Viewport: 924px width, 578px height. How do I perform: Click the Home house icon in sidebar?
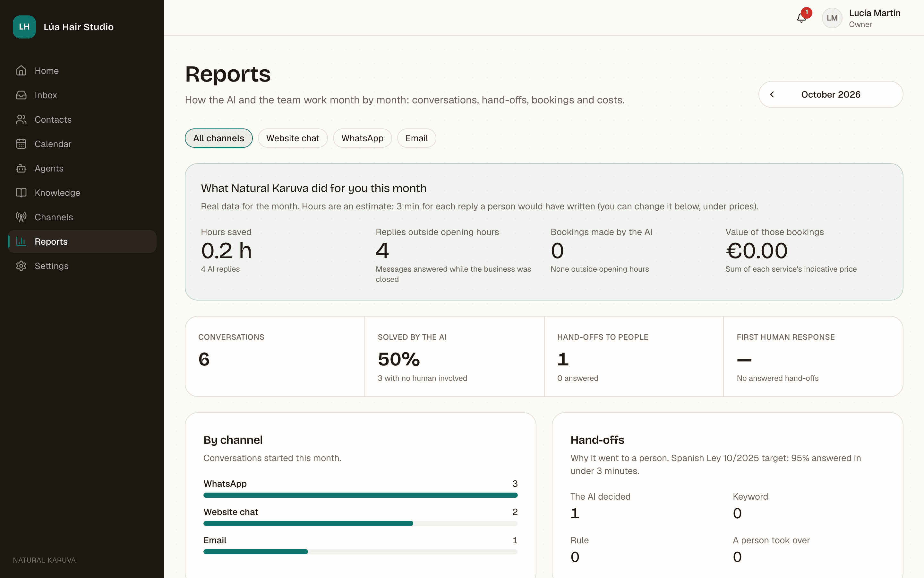(21, 71)
